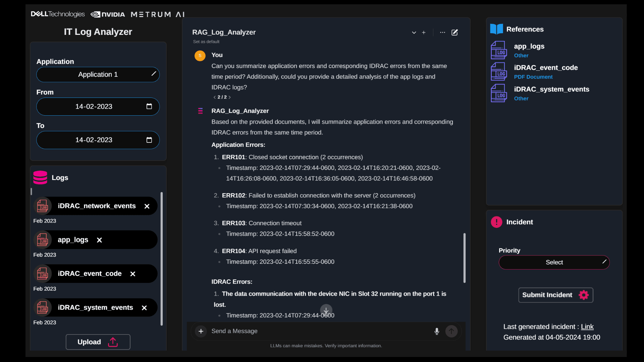Image resolution: width=644 pixels, height=362 pixels.
Task: Click the send message arrow button
Action: pos(451,331)
